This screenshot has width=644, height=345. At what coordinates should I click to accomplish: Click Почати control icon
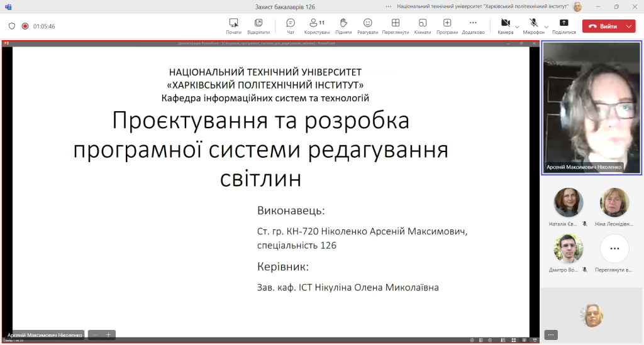click(x=233, y=26)
